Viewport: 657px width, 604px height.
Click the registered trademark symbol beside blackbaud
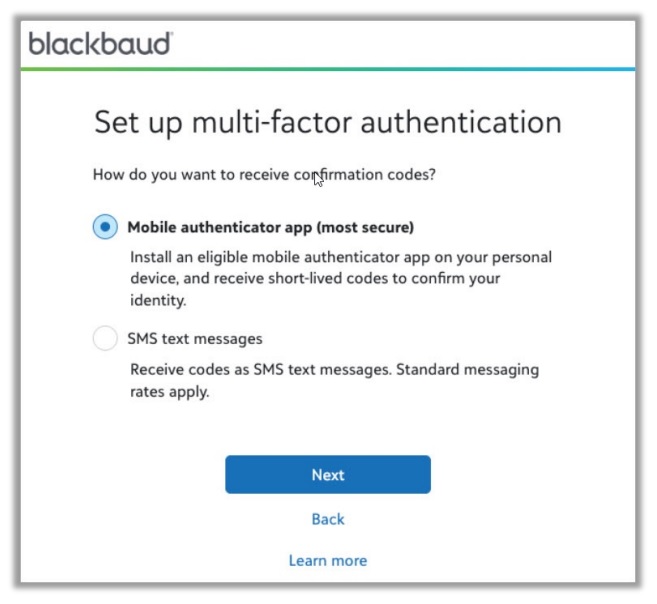(169, 36)
